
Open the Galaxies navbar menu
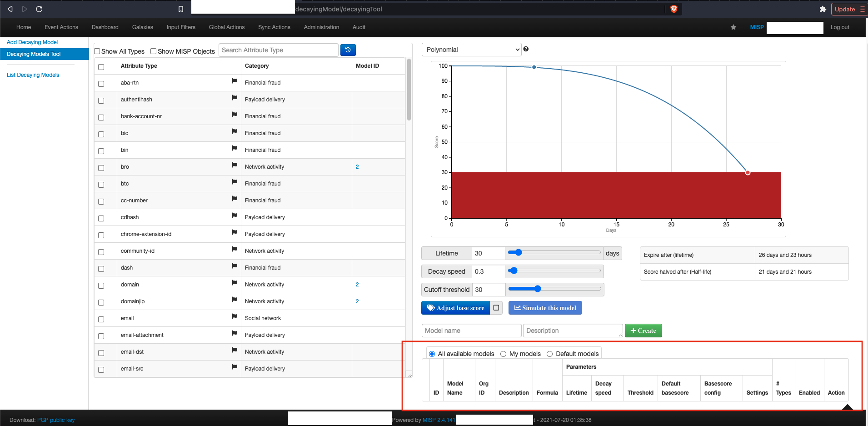pyautogui.click(x=143, y=27)
